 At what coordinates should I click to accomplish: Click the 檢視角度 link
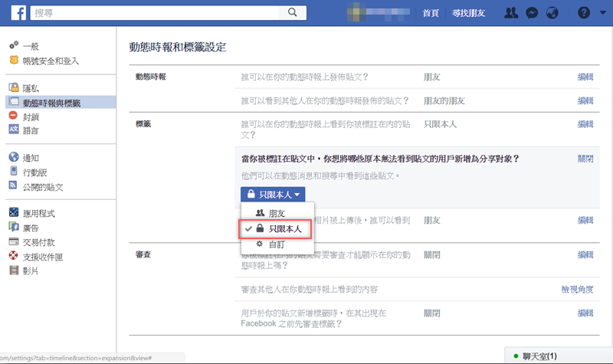[x=577, y=290]
